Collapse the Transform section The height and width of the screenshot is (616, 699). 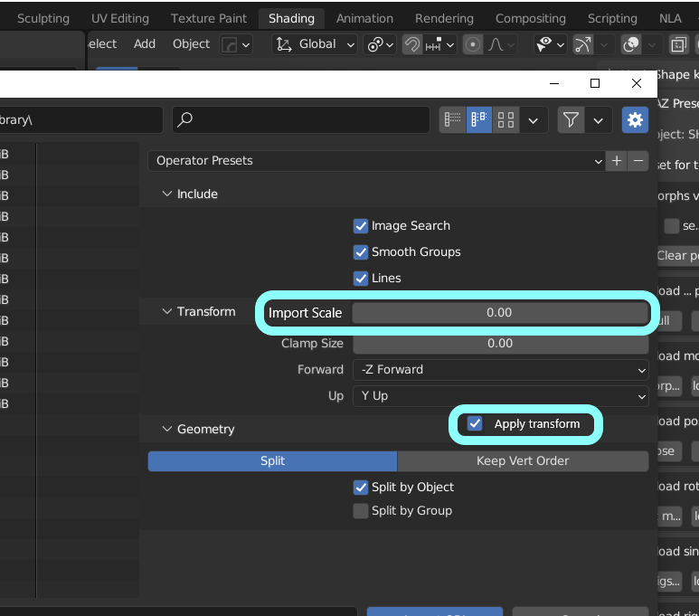pos(166,311)
